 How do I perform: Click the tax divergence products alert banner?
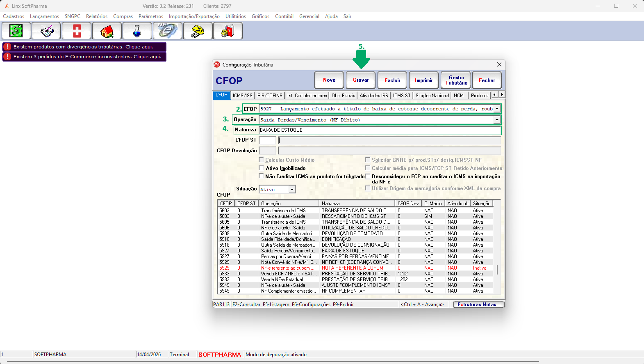coord(84,47)
